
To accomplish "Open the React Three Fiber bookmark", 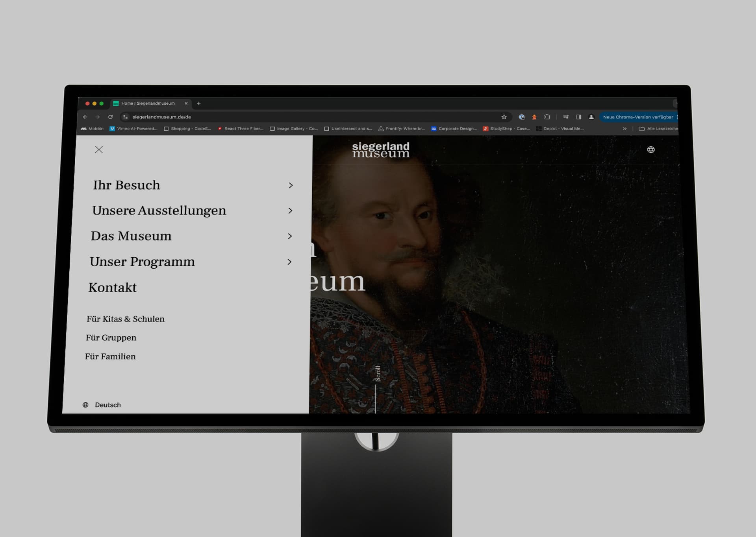I will point(241,129).
